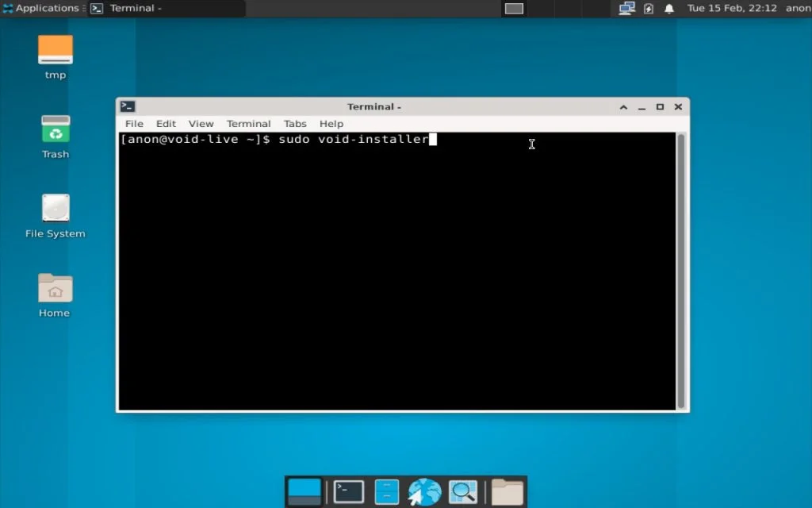Open the terminal emulator from the dock
The image size is (812, 508).
pos(347,491)
